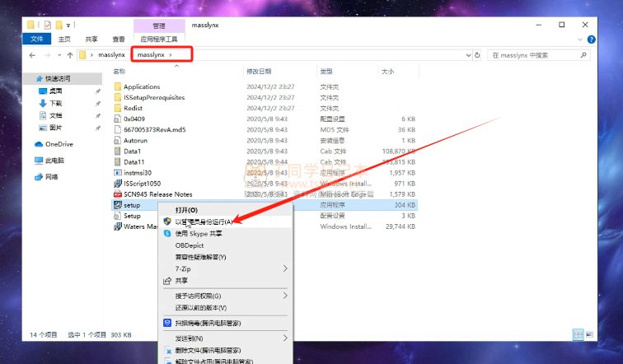The image size is (623, 364).
Task: Select the 0x0409 configuration file icon
Action: 118,119
